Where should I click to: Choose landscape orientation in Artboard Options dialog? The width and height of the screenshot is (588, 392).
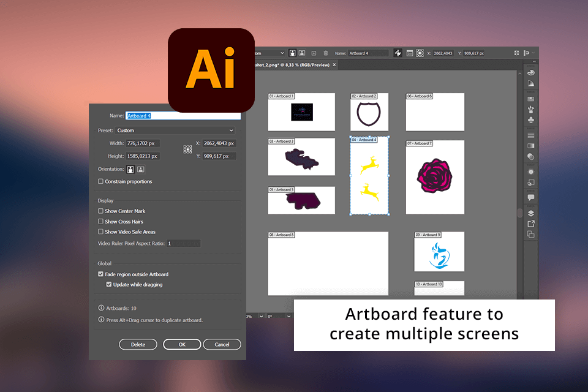click(x=141, y=170)
